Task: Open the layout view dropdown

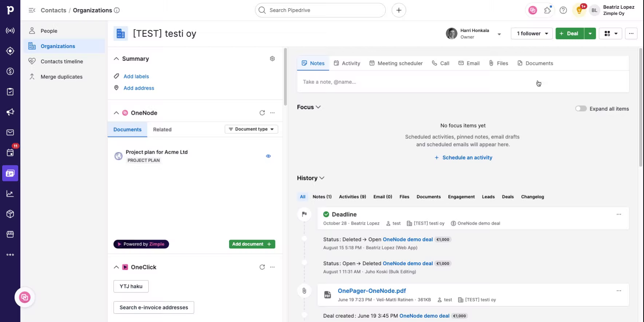Action: [611, 34]
